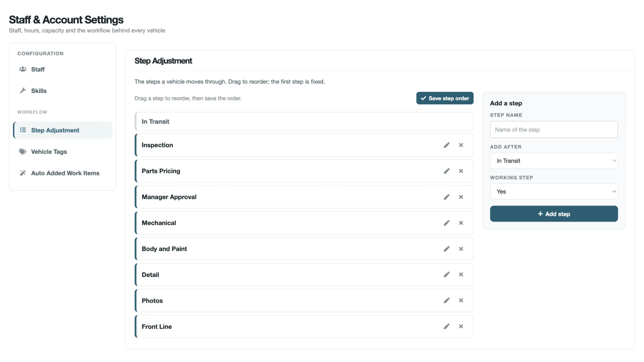Click the Skills wrench icon
The width and height of the screenshot is (644, 362).
(23, 91)
